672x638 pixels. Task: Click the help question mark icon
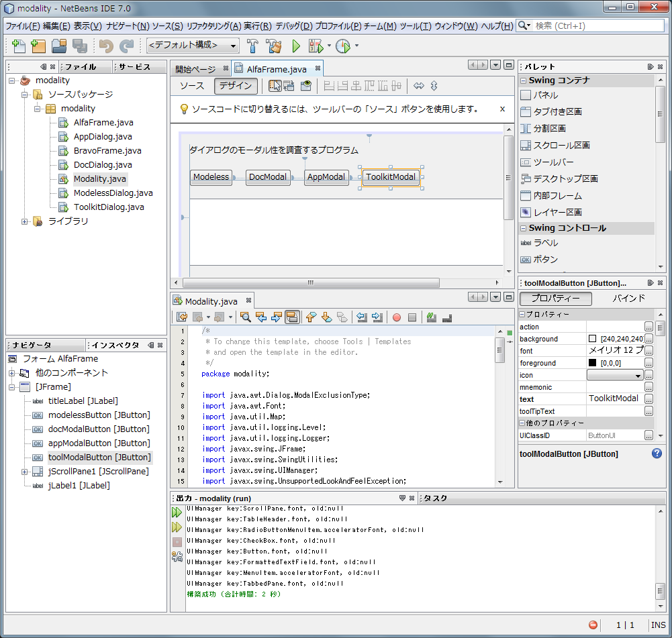click(x=657, y=454)
